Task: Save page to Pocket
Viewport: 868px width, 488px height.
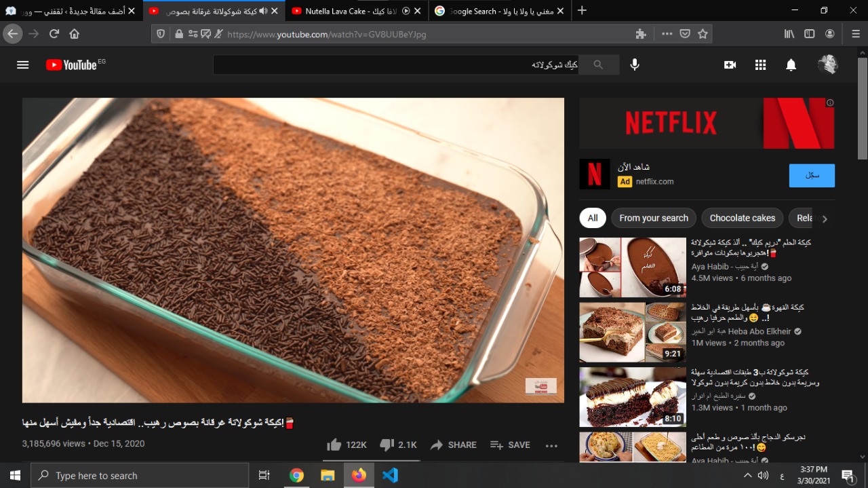Action: click(x=685, y=34)
